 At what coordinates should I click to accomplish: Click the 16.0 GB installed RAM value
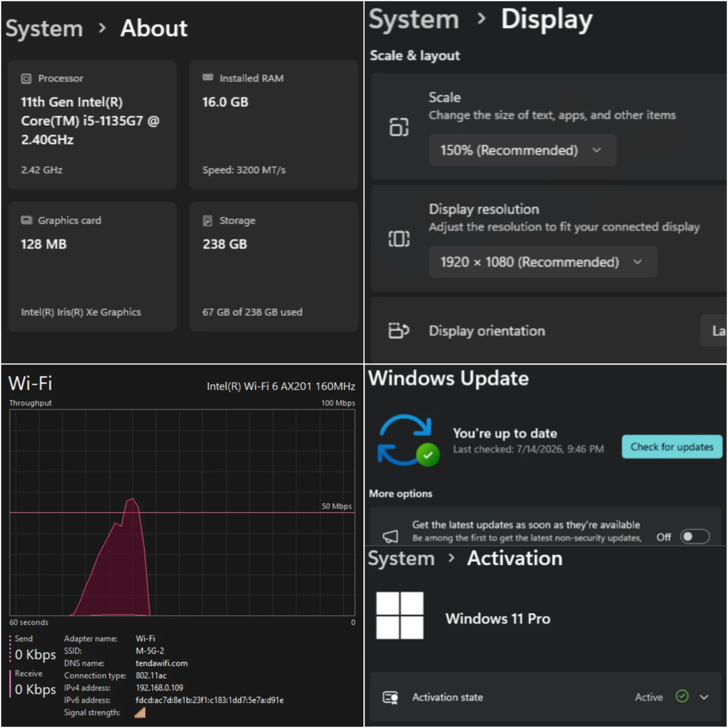pos(225,102)
